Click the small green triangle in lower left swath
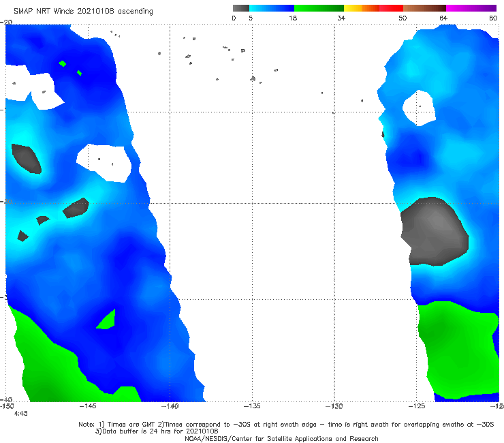504x443 pixels. 107,320
